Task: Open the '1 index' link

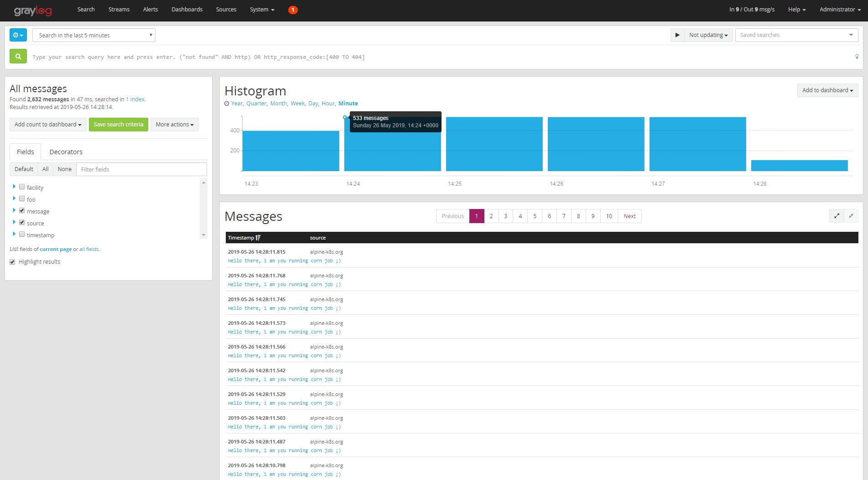Action: tap(135, 99)
